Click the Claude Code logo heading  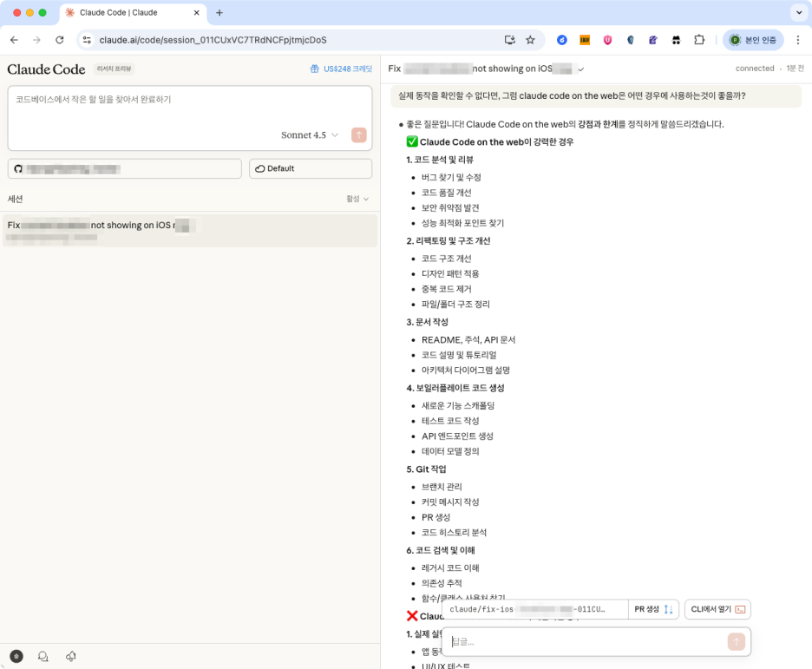(x=46, y=69)
